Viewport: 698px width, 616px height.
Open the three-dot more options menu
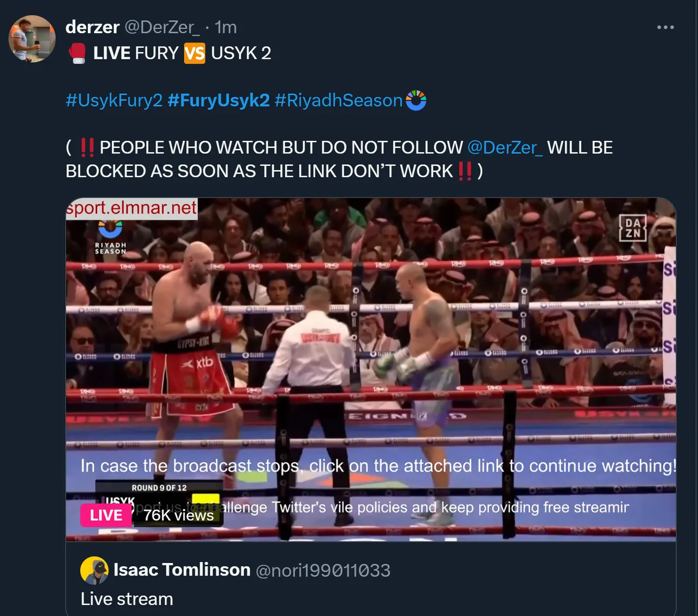tap(665, 27)
